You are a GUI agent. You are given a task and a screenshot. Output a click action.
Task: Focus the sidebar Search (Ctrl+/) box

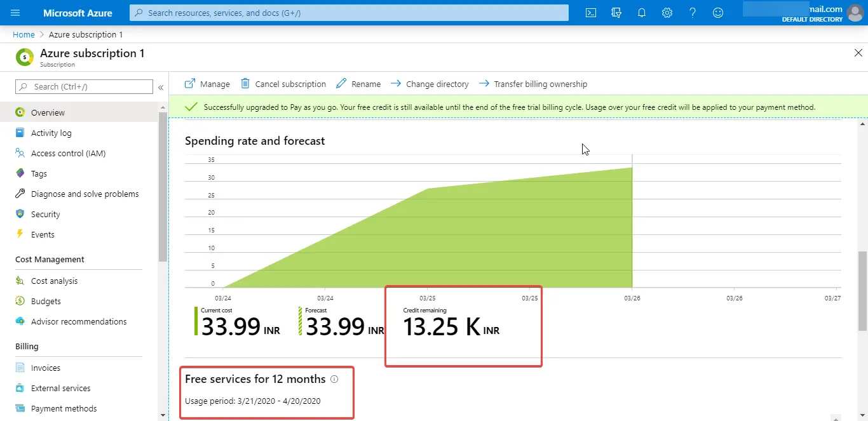(x=84, y=86)
